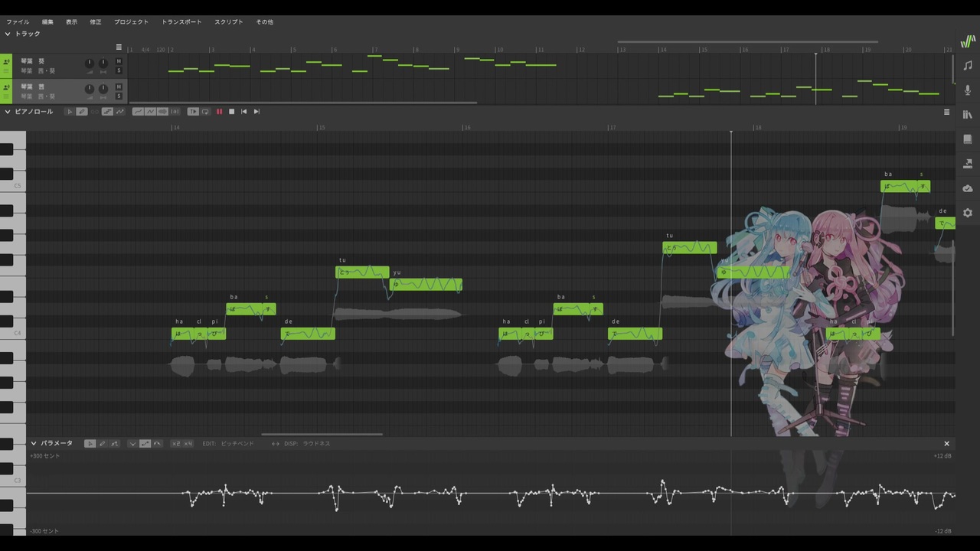The width and height of the screenshot is (980, 551).
Task: Toggle auto-scroll playhead follow button
Action: tap(193, 112)
